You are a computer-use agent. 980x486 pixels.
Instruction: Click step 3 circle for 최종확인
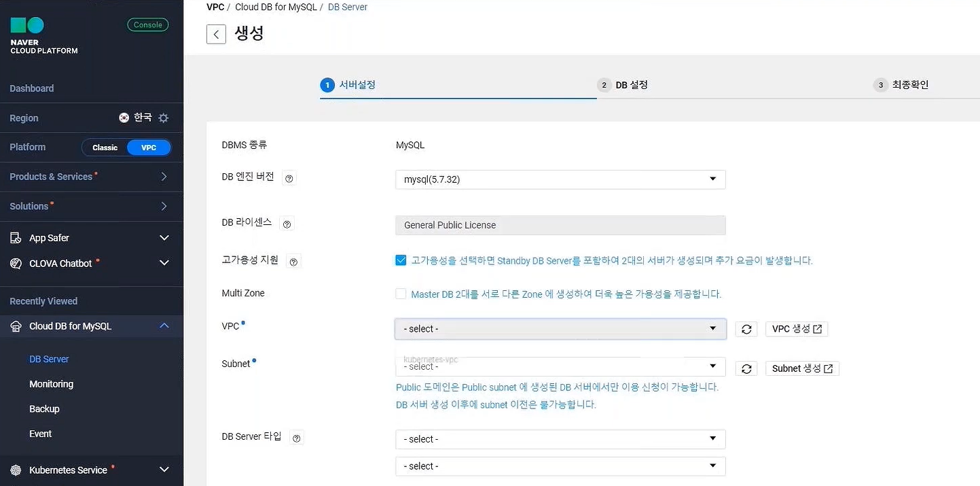tap(881, 85)
